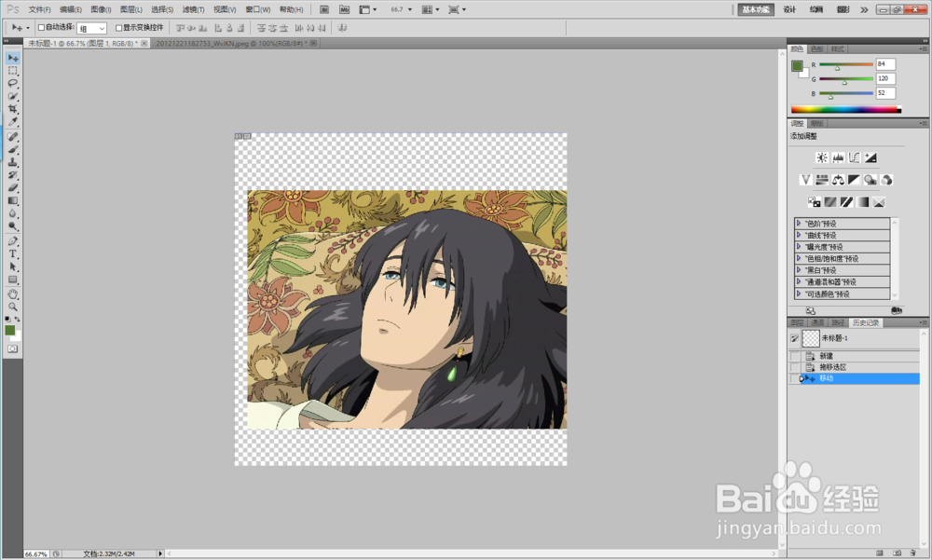Click the R value field showing 84

point(885,63)
